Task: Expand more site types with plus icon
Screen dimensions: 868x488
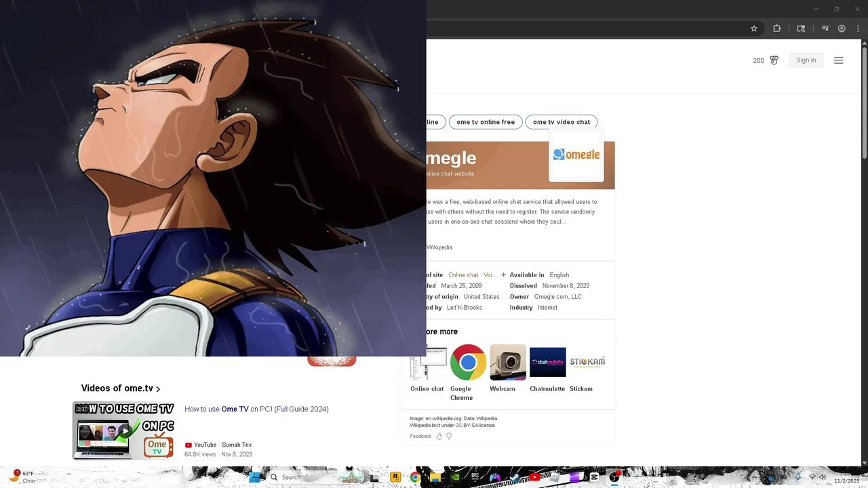Action: (503, 275)
